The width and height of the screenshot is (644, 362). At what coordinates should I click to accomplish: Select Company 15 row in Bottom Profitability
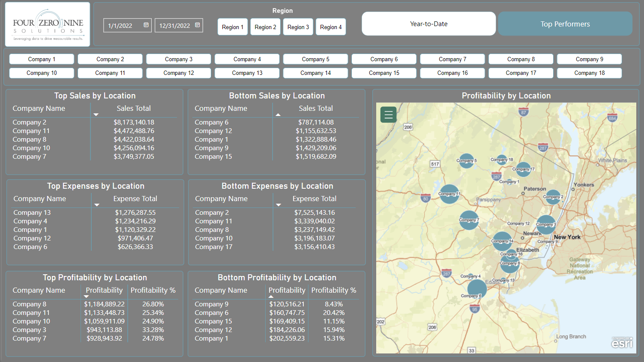click(276, 321)
